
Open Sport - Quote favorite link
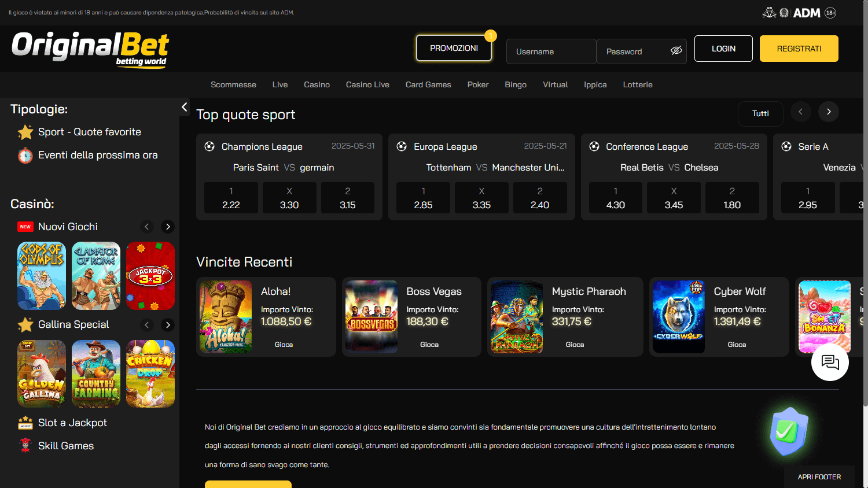(x=90, y=132)
